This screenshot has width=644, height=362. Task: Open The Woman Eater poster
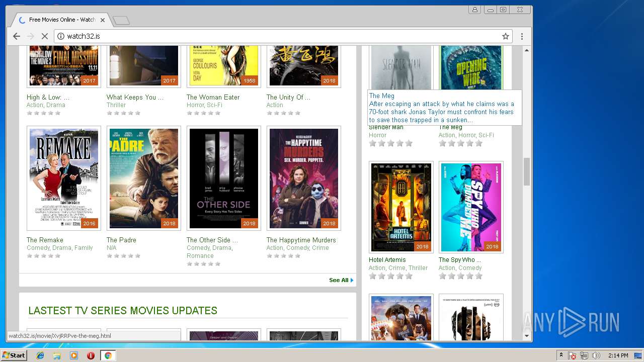click(x=223, y=66)
